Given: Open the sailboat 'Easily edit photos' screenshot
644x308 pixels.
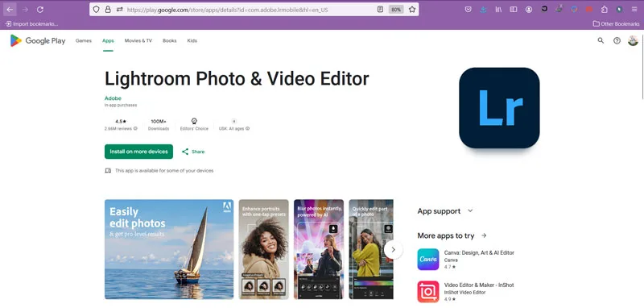Looking at the screenshot, I should 169,249.
